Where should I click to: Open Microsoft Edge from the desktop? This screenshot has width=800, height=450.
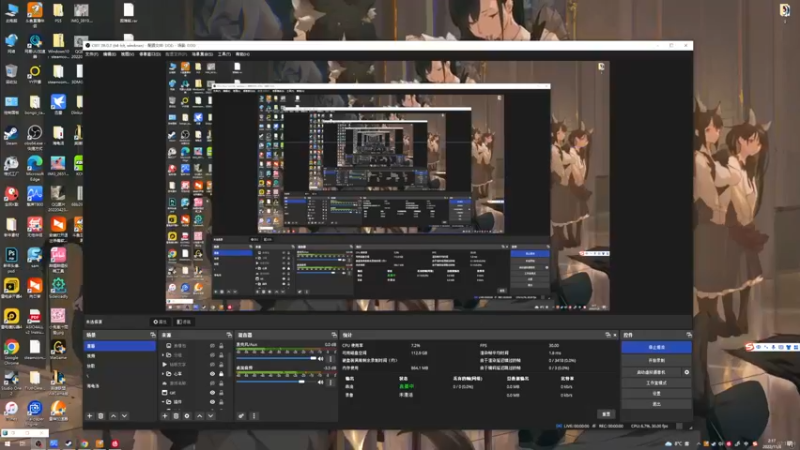pos(35,168)
